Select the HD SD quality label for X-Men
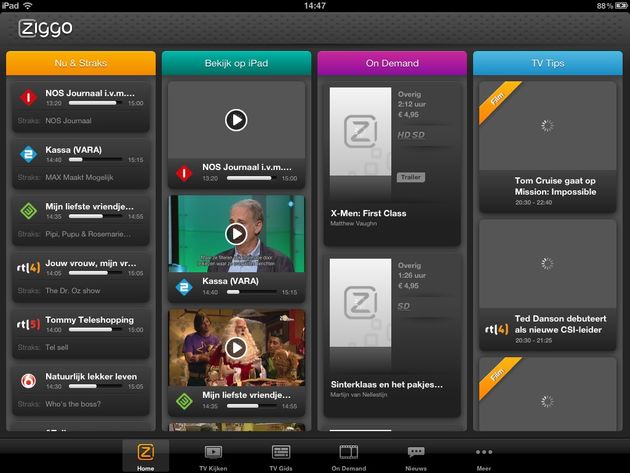The height and width of the screenshot is (473, 630). coord(411,135)
